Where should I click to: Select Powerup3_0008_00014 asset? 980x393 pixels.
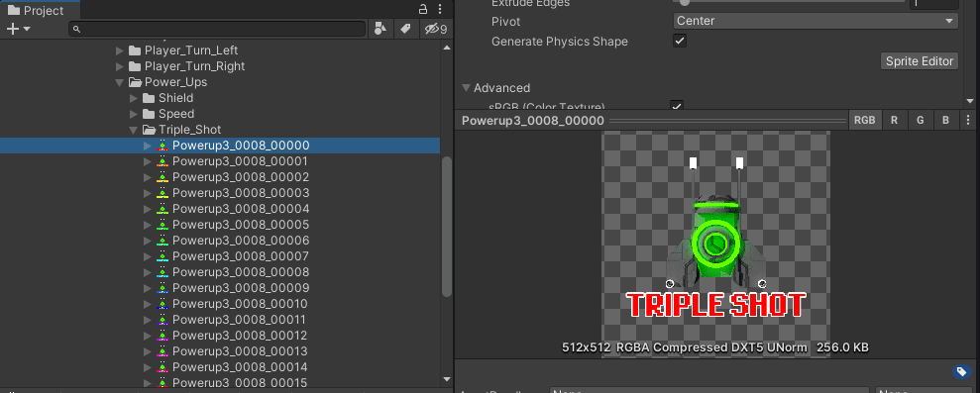coord(241,367)
